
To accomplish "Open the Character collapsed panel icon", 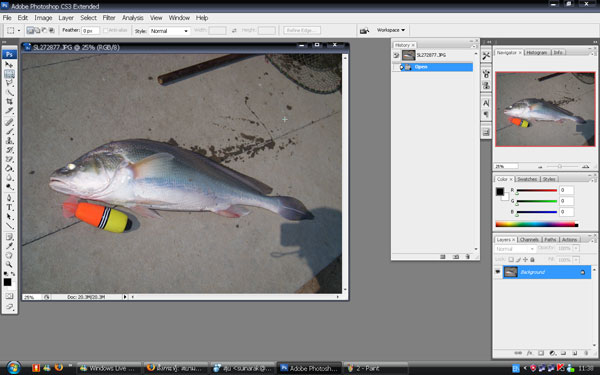I will click(x=486, y=103).
